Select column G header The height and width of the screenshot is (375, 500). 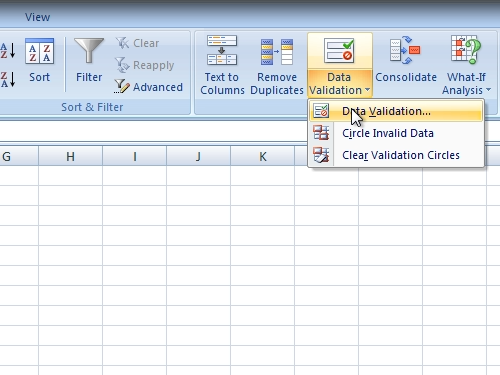pyautogui.click(x=19, y=156)
